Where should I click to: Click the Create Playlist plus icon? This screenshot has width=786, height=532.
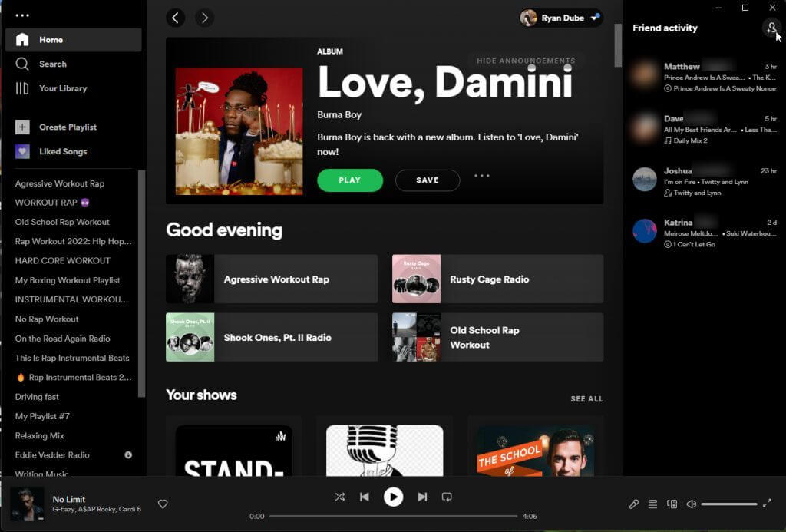tap(22, 127)
